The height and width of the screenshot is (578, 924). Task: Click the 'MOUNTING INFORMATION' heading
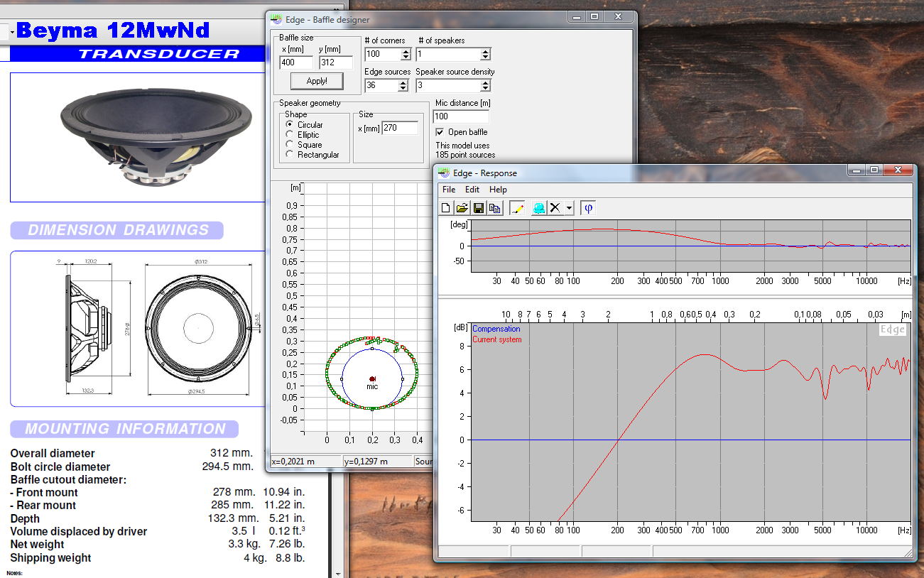(x=125, y=429)
